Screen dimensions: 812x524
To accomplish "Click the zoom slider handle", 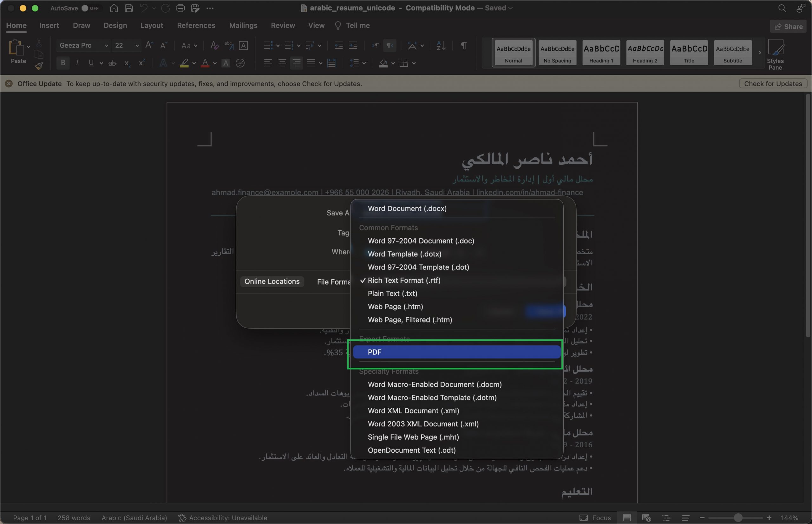I will pos(738,518).
